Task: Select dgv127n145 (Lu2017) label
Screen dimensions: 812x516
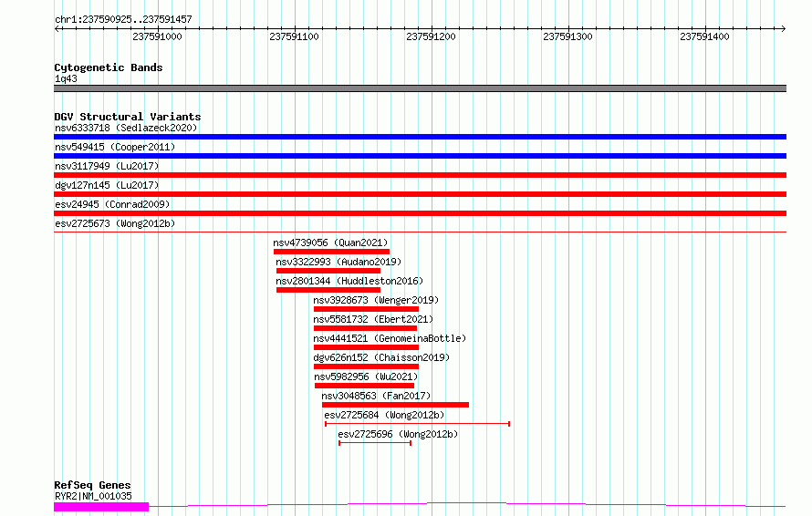Action: point(107,185)
